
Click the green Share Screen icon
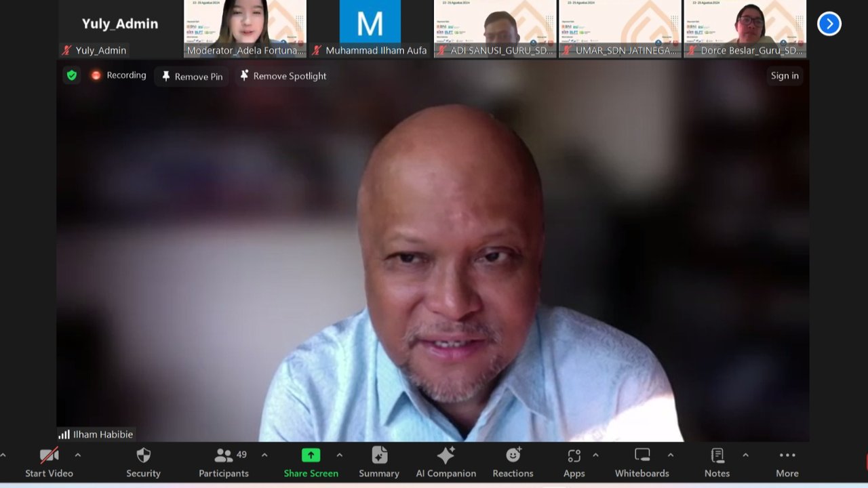coord(311,455)
